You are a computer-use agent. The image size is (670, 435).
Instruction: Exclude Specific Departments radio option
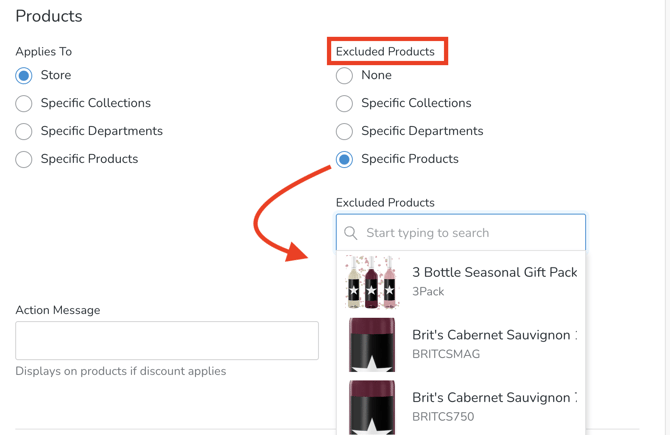pos(344,131)
